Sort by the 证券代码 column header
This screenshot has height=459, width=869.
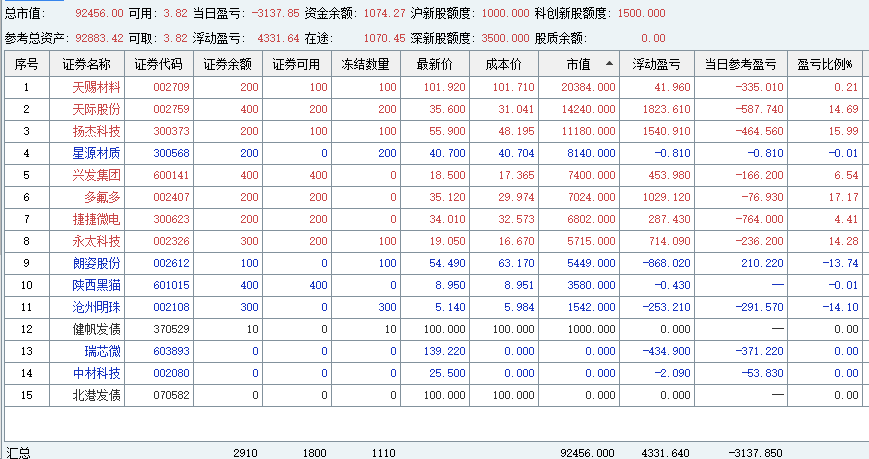[159, 64]
